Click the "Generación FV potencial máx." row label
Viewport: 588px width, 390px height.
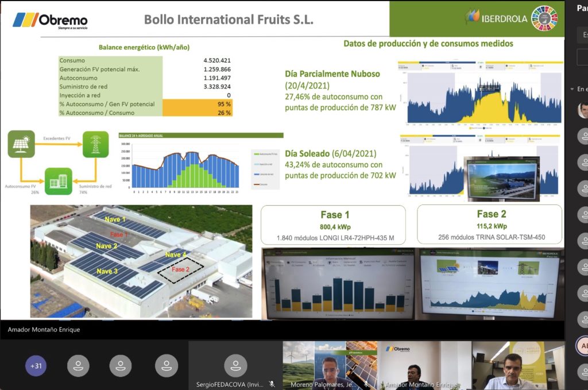coord(99,69)
